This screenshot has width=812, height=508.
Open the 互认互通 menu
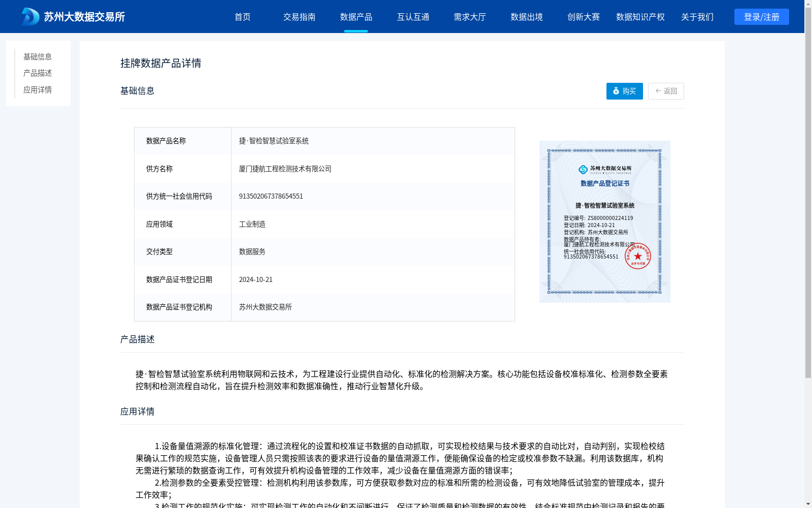[x=413, y=17]
